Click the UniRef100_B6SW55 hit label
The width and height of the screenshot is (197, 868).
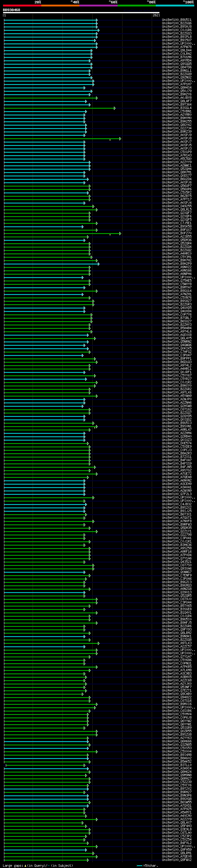176,802
